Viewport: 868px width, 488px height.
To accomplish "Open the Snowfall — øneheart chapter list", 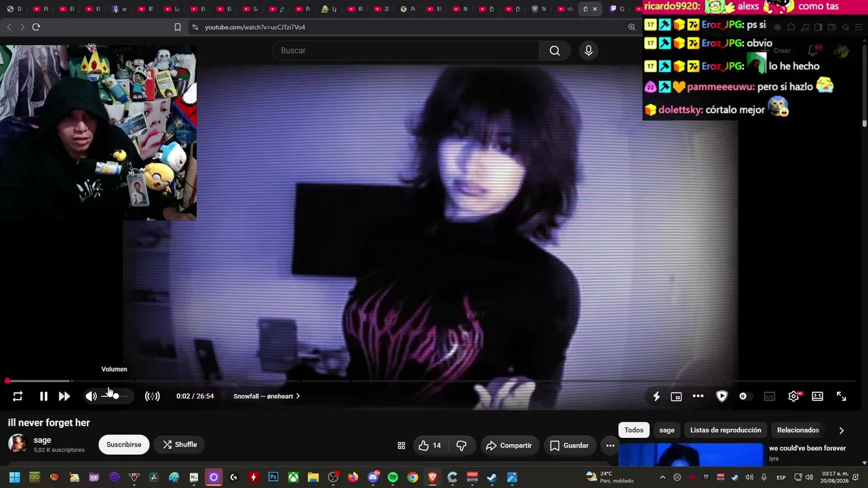I will click(x=267, y=396).
